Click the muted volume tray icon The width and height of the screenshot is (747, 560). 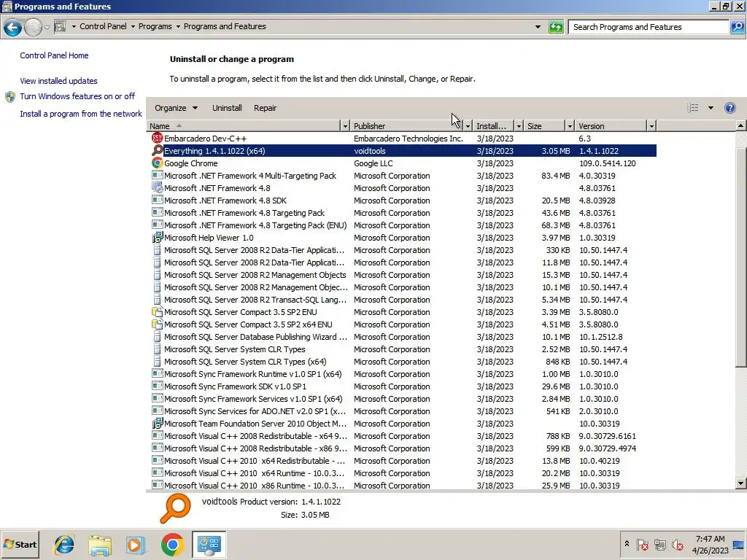tap(677, 544)
